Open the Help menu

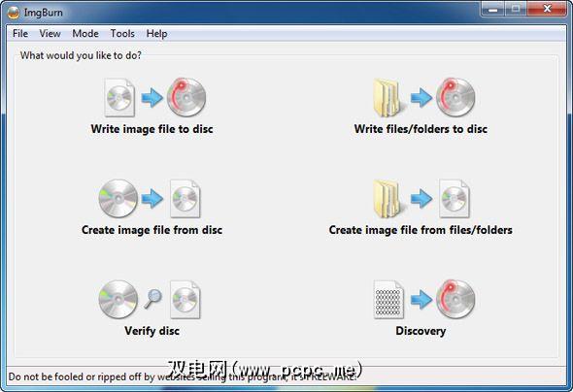click(x=156, y=34)
